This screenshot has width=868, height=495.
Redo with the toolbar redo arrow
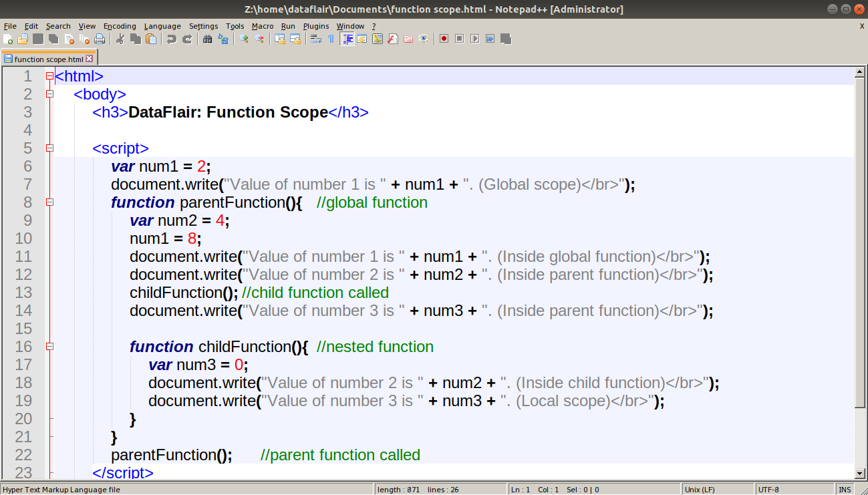point(187,39)
